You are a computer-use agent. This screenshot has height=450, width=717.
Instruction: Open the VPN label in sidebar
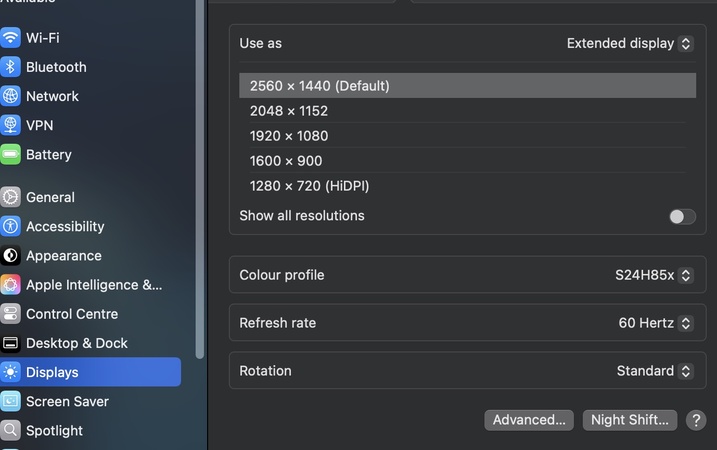(x=39, y=125)
